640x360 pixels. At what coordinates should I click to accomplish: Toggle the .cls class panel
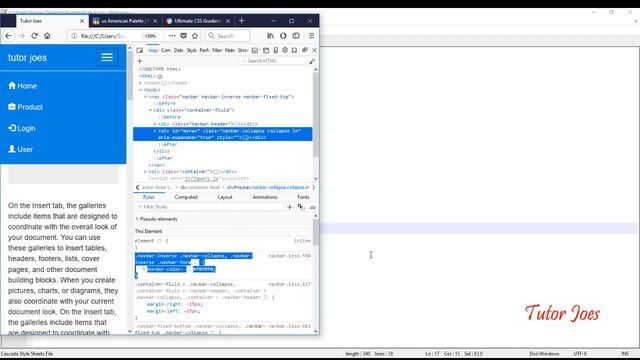coord(312,207)
